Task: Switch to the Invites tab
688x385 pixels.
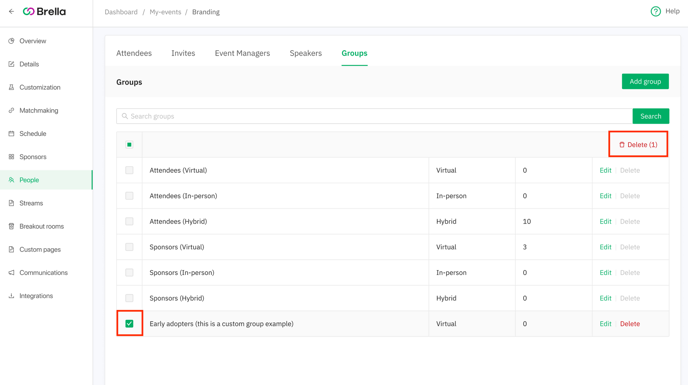Action: point(183,53)
